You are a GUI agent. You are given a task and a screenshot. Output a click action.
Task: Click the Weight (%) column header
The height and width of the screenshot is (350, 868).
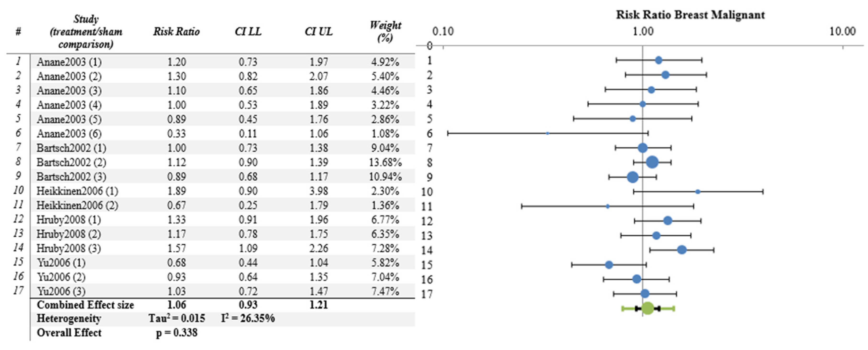[385, 31]
